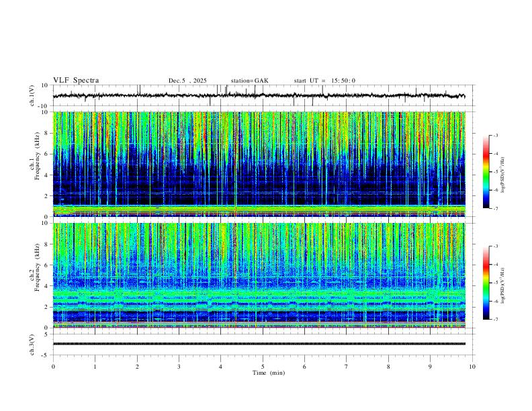Click the "2" kHz tick on ch.2 frequency axis

point(46,307)
